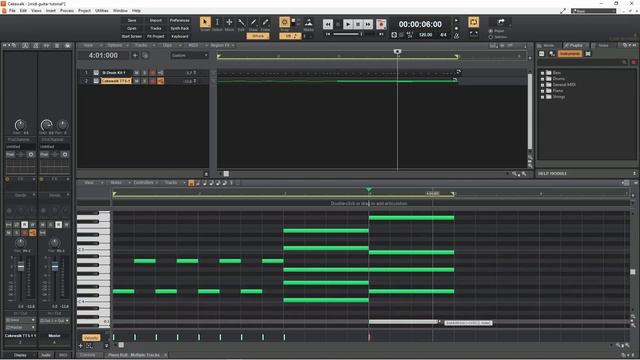The height and width of the screenshot is (360, 640).
Task: Open the Region FX dropdown
Action: pos(222,45)
